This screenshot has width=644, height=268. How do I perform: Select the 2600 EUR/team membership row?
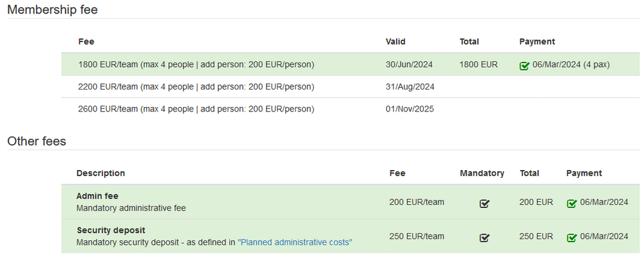pos(350,109)
